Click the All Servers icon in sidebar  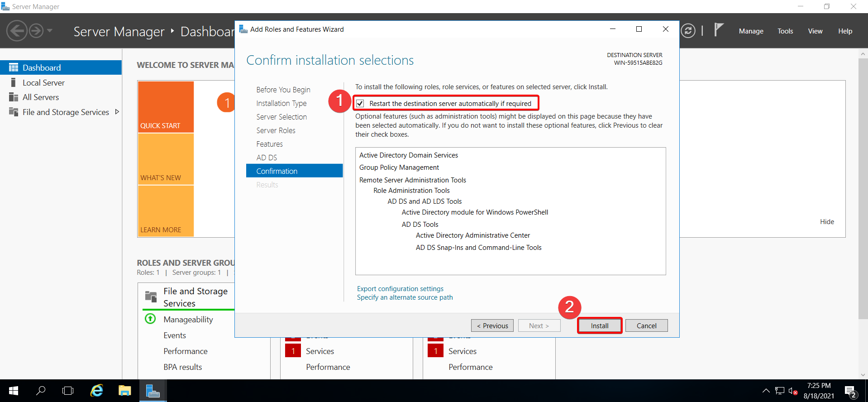tap(14, 97)
